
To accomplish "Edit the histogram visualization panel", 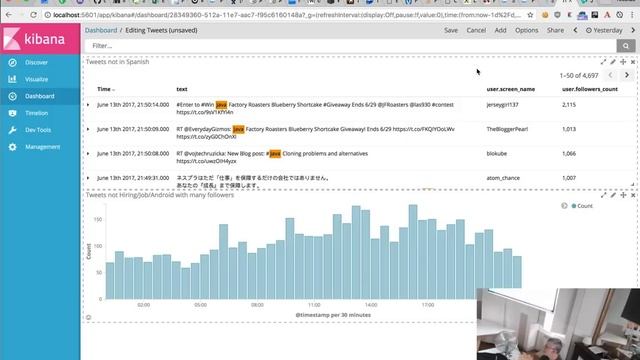I will (x=613, y=195).
